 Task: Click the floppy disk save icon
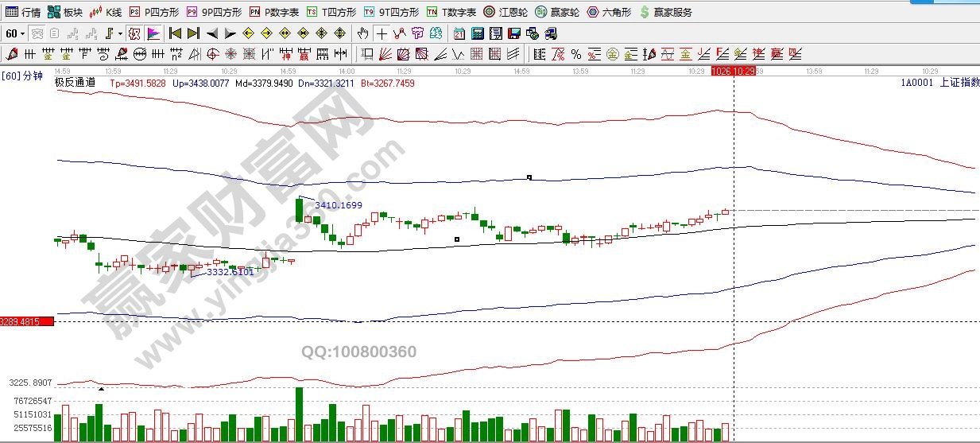(513, 33)
